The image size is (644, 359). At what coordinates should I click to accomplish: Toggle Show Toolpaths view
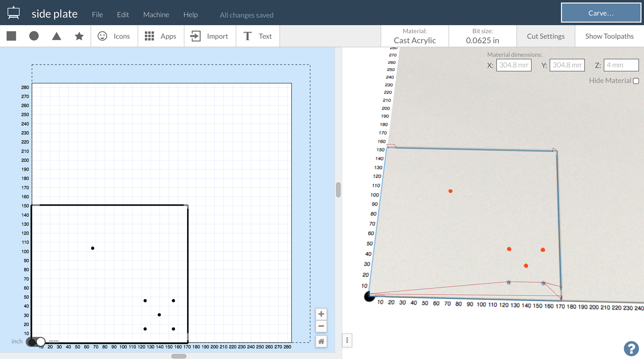tap(609, 36)
